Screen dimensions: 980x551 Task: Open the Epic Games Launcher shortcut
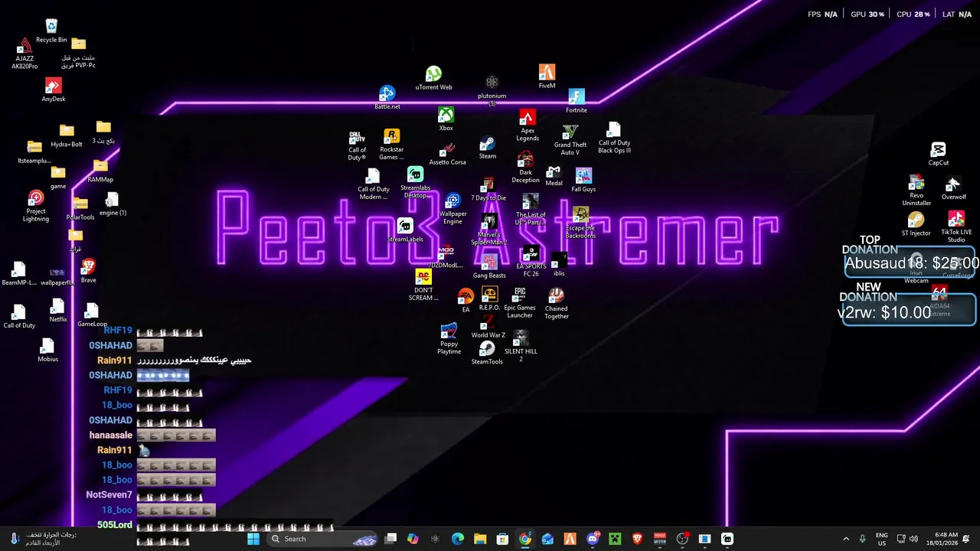pos(520,303)
